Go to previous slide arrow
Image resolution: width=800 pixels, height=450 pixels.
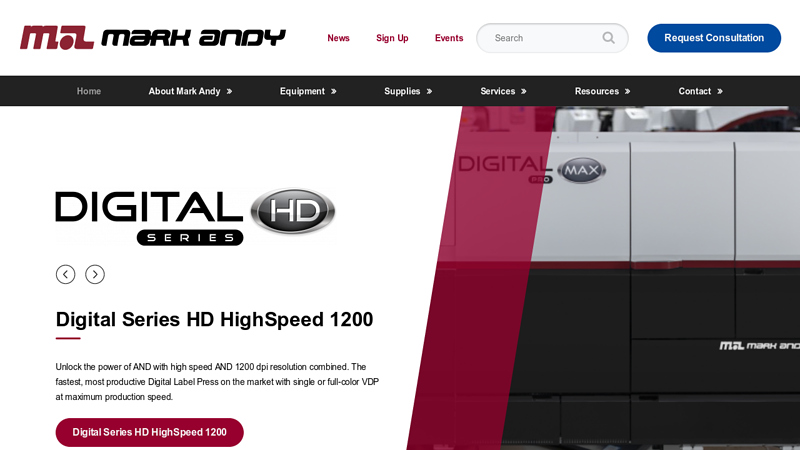pyautogui.click(x=65, y=274)
